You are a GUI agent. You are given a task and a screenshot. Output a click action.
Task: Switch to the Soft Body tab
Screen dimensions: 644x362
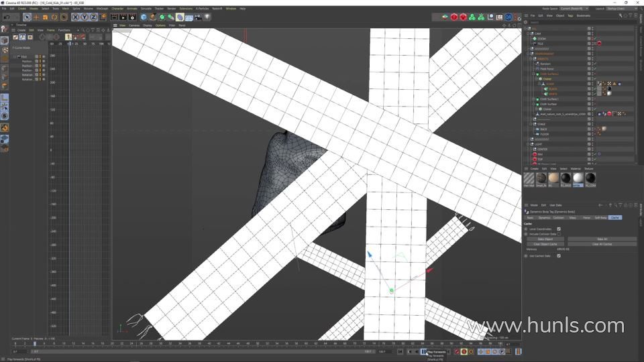coord(600,217)
